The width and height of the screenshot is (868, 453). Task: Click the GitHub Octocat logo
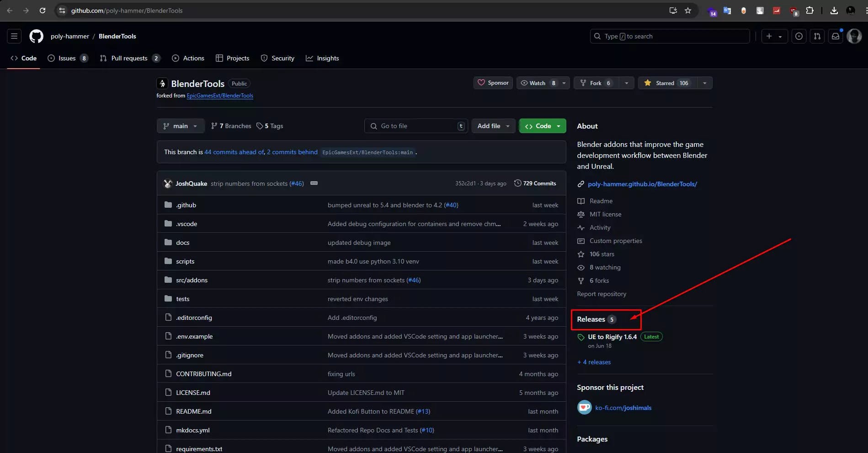pyautogui.click(x=36, y=36)
